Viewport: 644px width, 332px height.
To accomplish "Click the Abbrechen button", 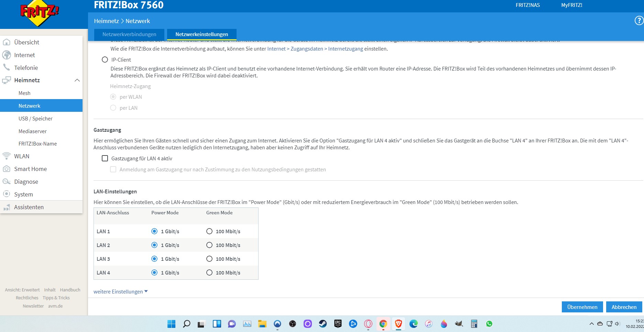I will click(624, 307).
